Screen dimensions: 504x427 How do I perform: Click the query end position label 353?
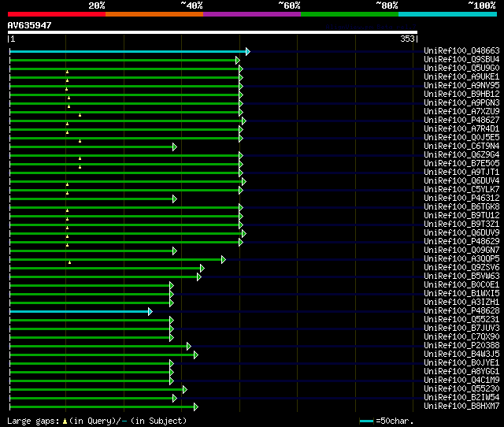(x=408, y=39)
